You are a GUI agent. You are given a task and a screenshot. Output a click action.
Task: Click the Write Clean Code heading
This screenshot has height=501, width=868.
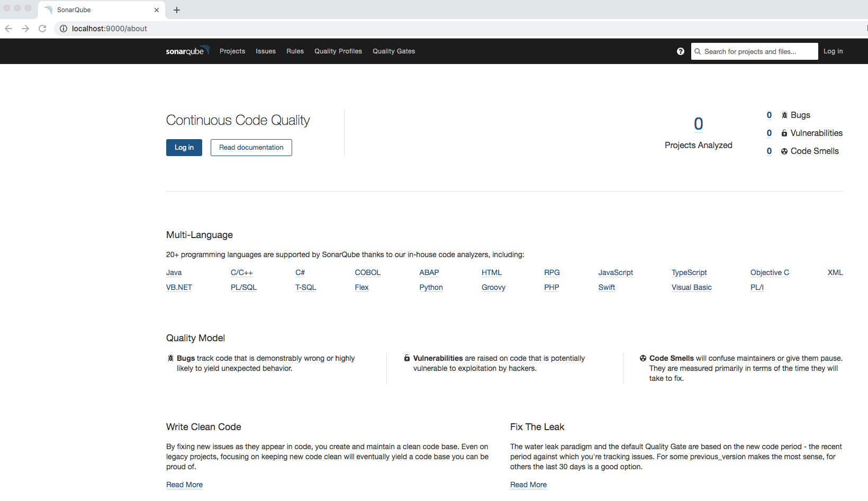pyautogui.click(x=204, y=427)
